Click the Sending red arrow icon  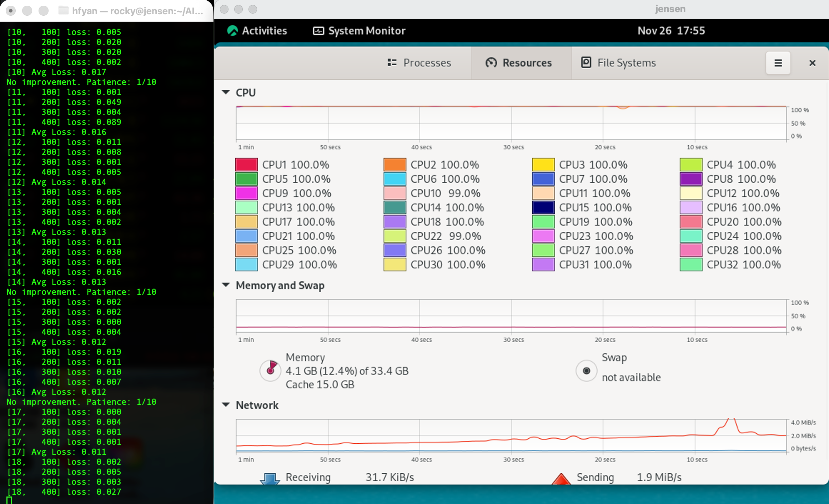pyautogui.click(x=561, y=478)
